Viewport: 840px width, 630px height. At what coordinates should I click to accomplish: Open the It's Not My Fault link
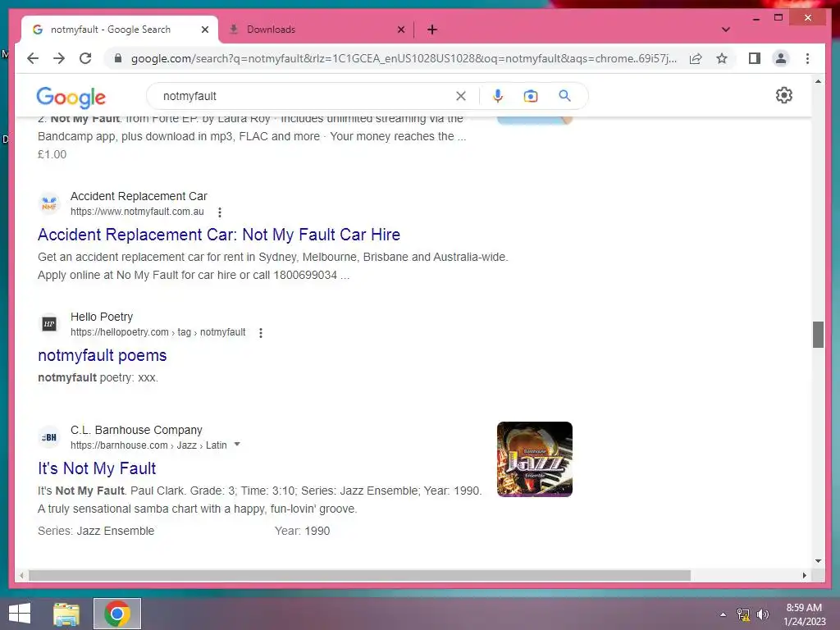(97, 468)
